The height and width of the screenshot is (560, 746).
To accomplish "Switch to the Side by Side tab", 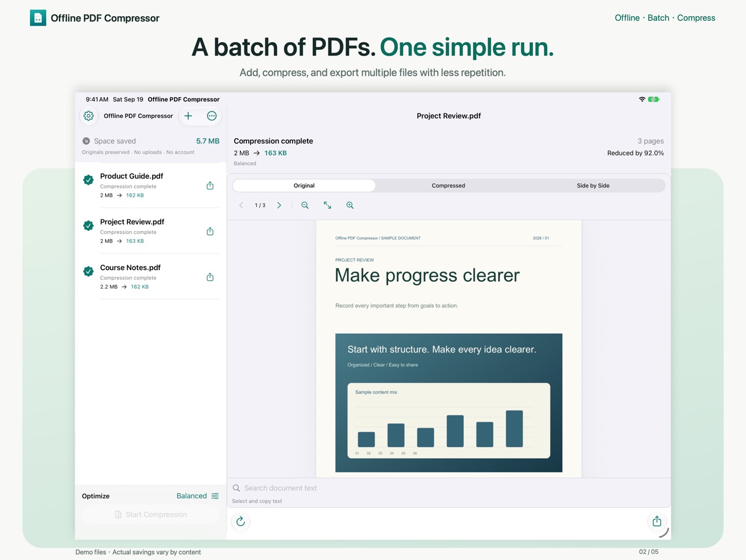I will (593, 186).
